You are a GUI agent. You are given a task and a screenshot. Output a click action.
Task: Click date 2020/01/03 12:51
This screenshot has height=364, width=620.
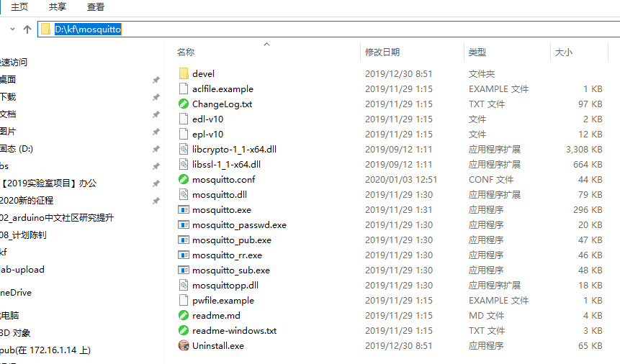pyautogui.click(x=401, y=179)
